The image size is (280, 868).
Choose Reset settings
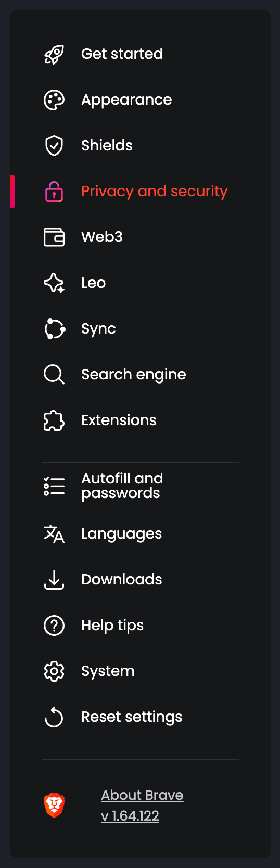point(141,717)
